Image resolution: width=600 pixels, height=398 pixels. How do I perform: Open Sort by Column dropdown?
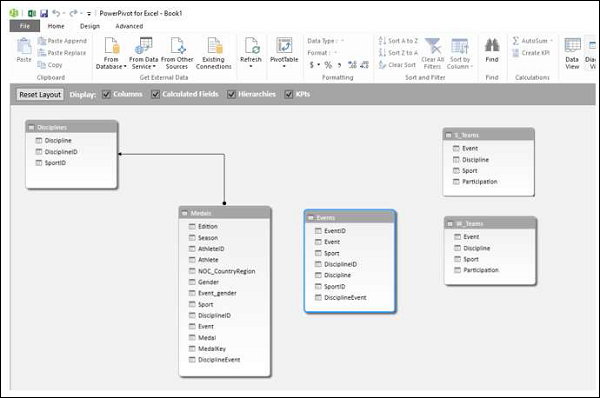(x=460, y=53)
